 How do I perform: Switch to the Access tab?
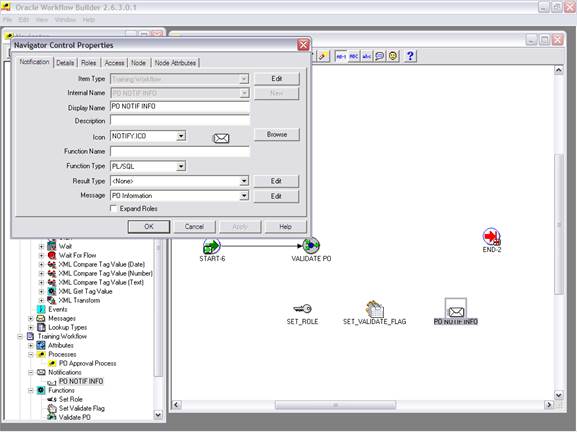(114, 63)
